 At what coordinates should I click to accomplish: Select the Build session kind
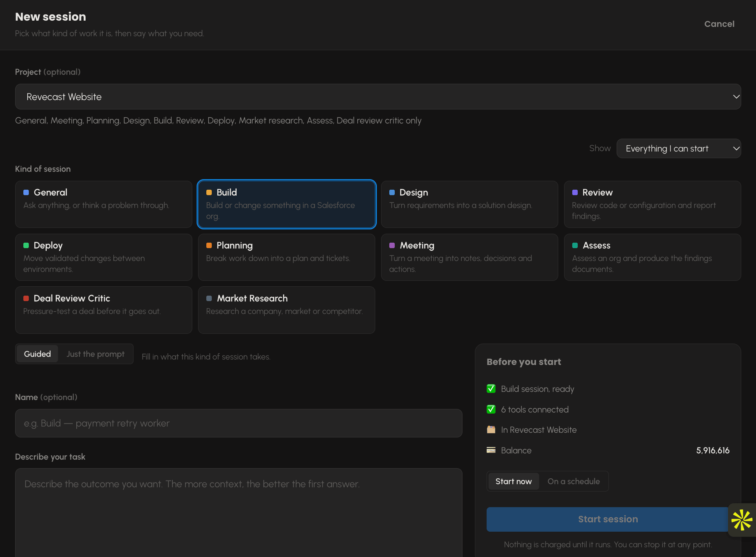tap(287, 204)
